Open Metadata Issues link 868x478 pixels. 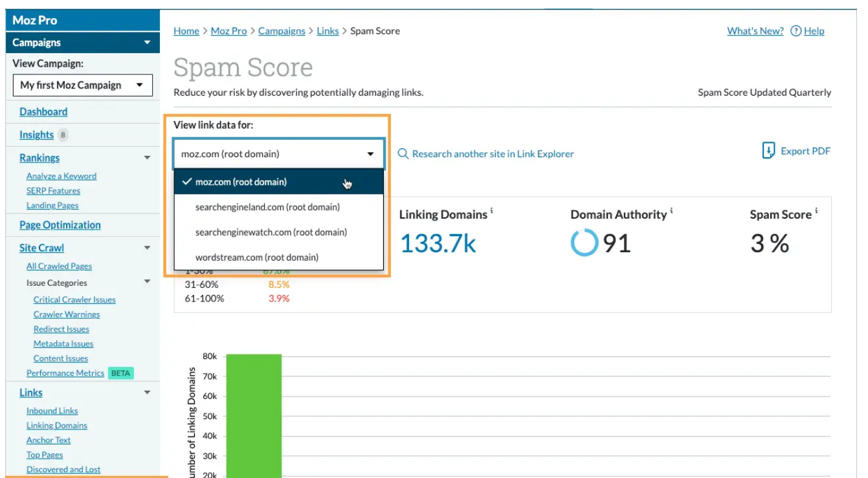(63, 344)
